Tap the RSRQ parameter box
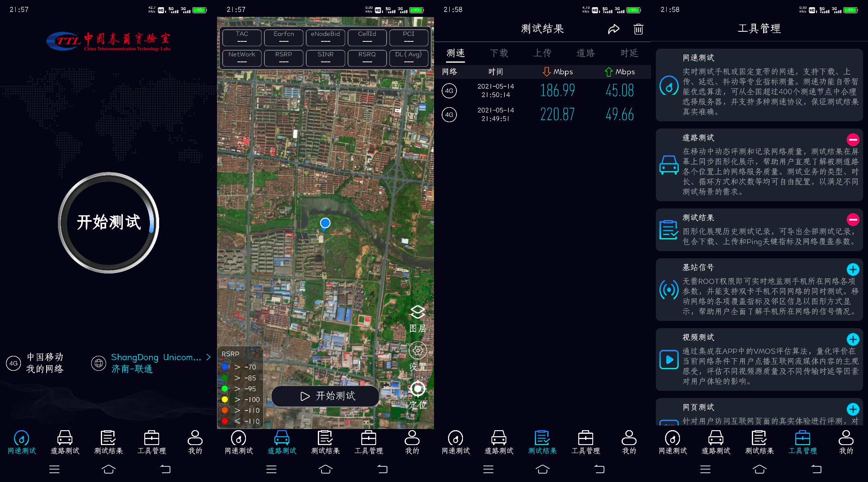 point(367,58)
